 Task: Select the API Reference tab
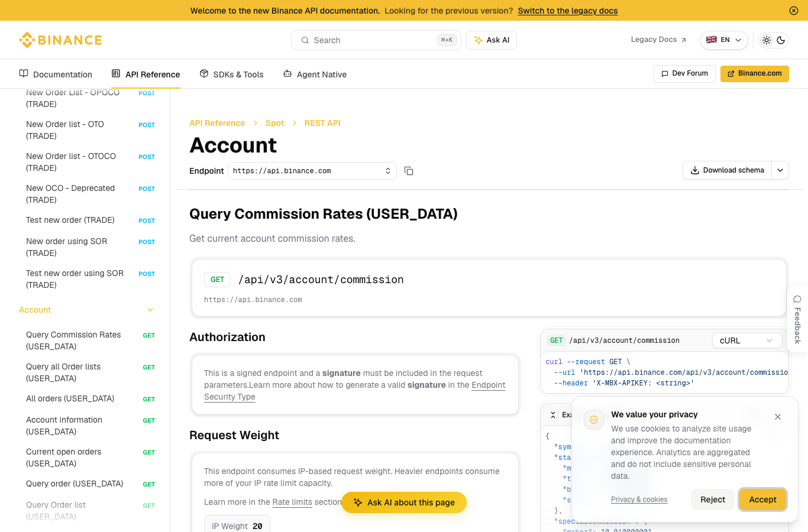point(146,74)
